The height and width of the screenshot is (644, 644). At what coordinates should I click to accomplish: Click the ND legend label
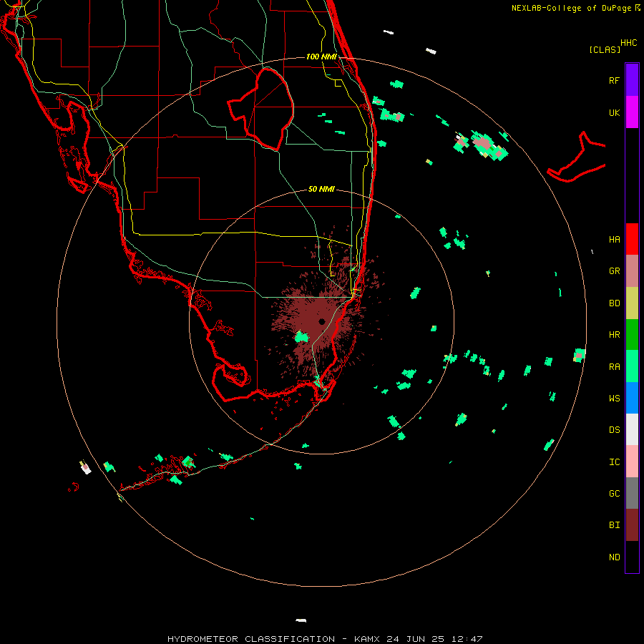[614, 557]
